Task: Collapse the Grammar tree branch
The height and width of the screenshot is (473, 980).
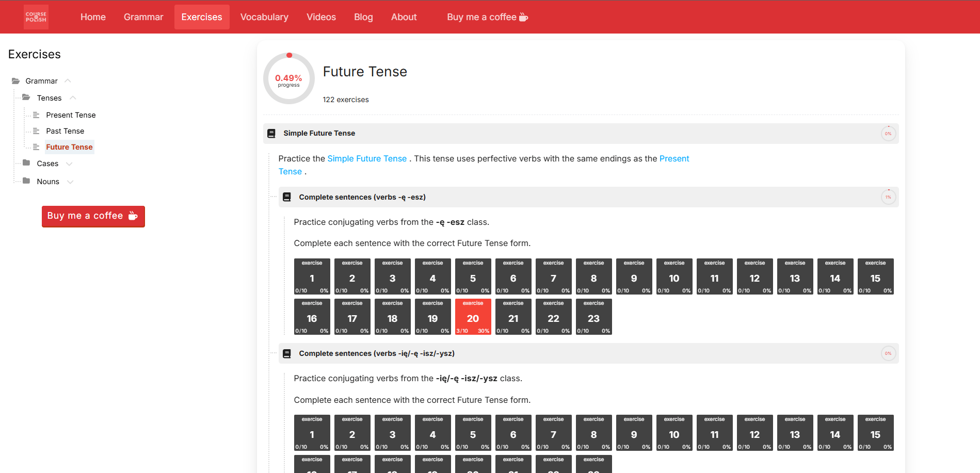Action: tap(68, 81)
